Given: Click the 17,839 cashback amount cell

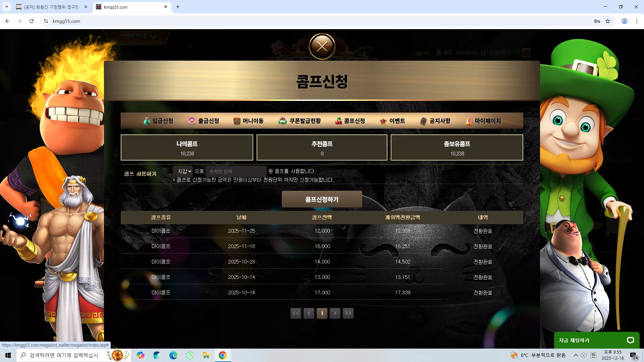Looking at the screenshot, I should pyautogui.click(x=403, y=293).
